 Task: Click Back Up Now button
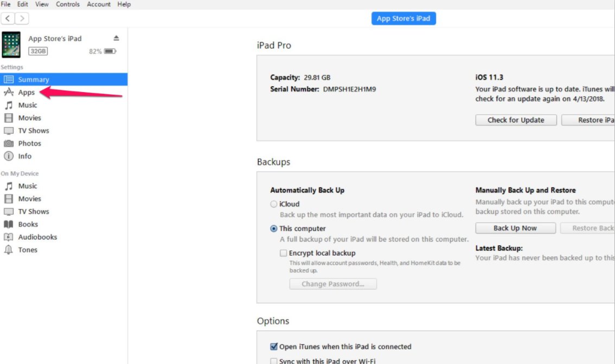(x=515, y=228)
